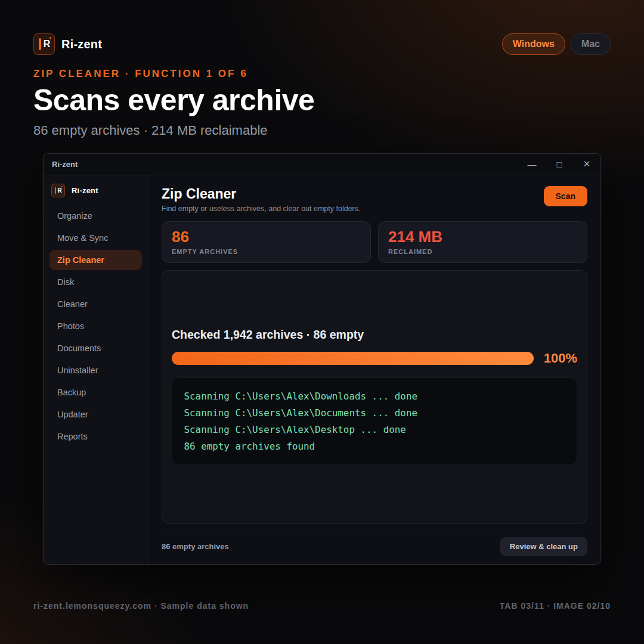This screenshot has width=644, height=644.
Task: Open the Move & Sync section
Action: [x=95, y=238]
